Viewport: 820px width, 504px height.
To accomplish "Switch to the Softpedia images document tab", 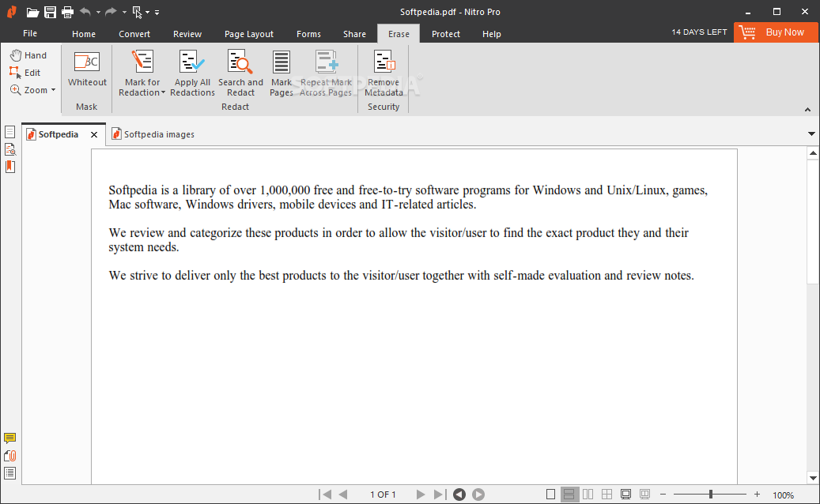I will point(153,134).
